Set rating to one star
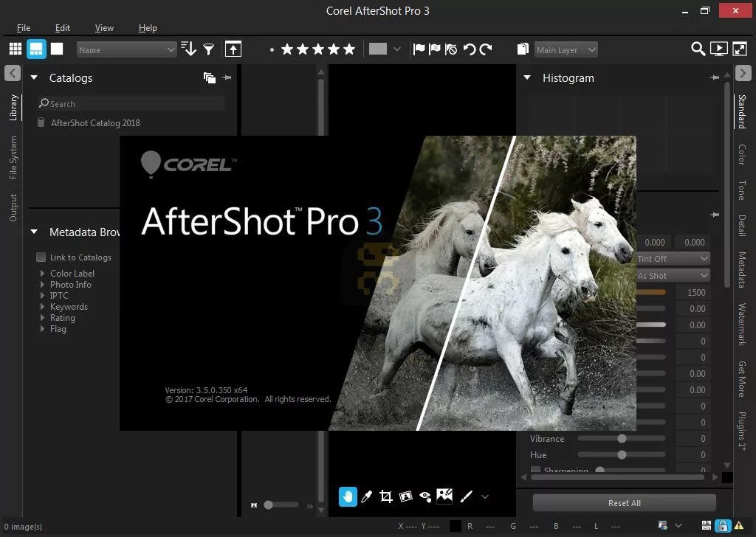Image resolution: width=756 pixels, height=537 pixels. [x=287, y=49]
